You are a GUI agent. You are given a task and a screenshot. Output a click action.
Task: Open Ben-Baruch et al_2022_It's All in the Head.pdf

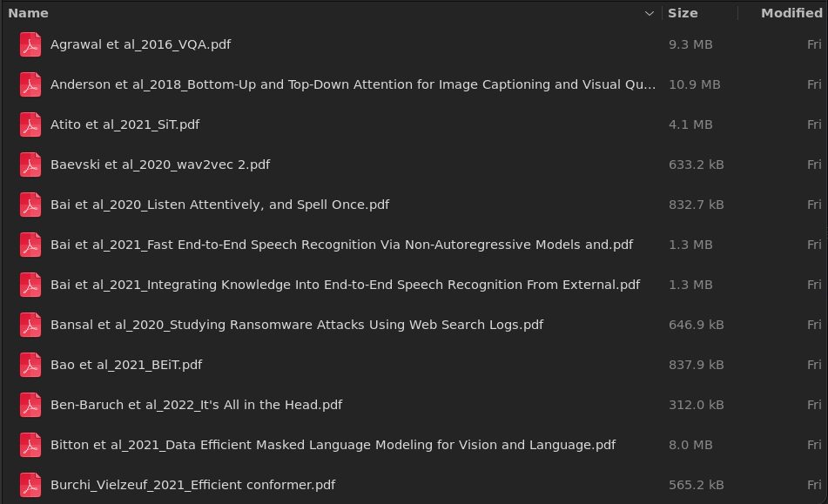[197, 405]
